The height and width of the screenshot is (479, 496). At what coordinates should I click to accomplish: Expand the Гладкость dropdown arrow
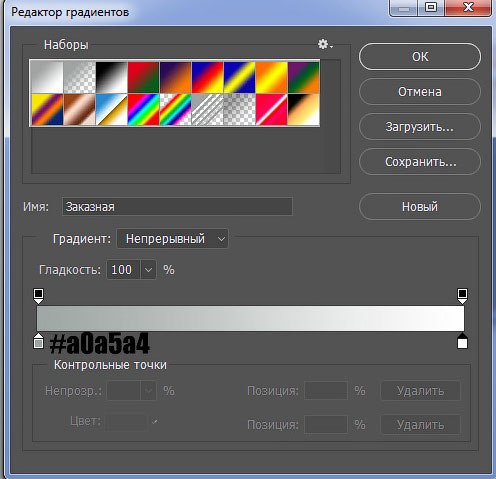coord(148,270)
